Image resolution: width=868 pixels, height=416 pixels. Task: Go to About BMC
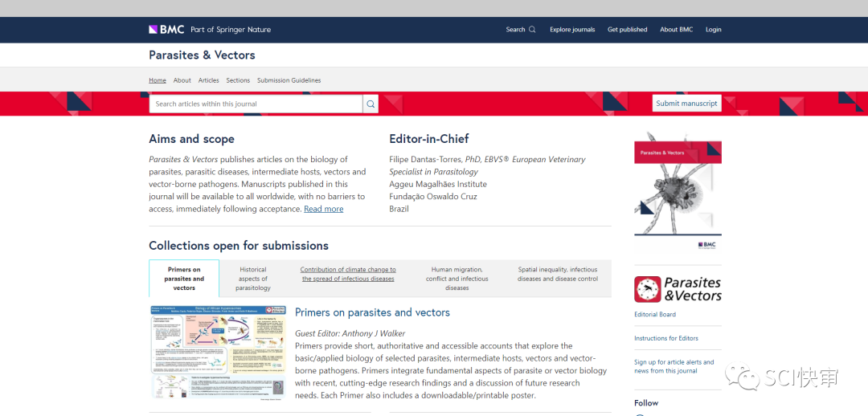tap(676, 30)
